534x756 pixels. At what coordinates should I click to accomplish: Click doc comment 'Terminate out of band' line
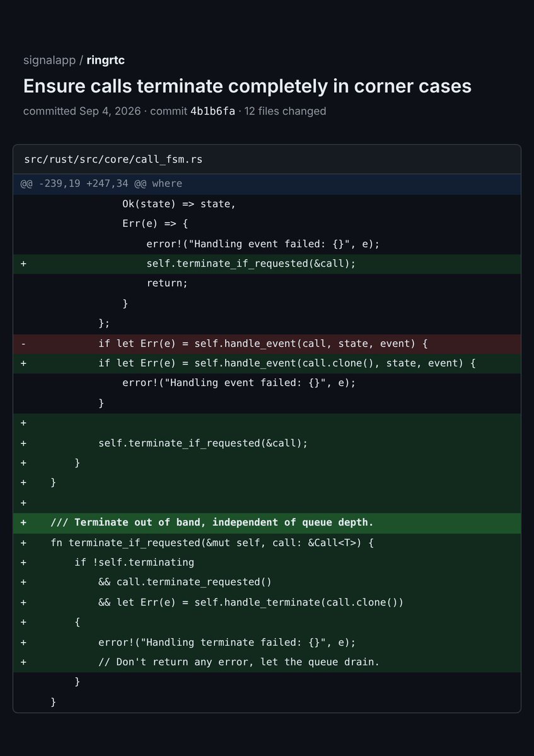(x=267, y=523)
